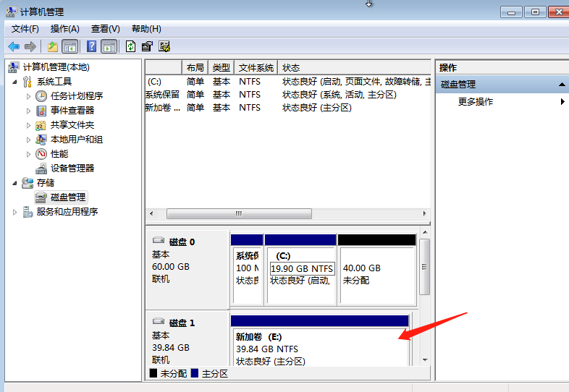Expand the 本地用户和组 node
Image resolution: width=569 pixels, height=392 pixels.
[28, 140]
